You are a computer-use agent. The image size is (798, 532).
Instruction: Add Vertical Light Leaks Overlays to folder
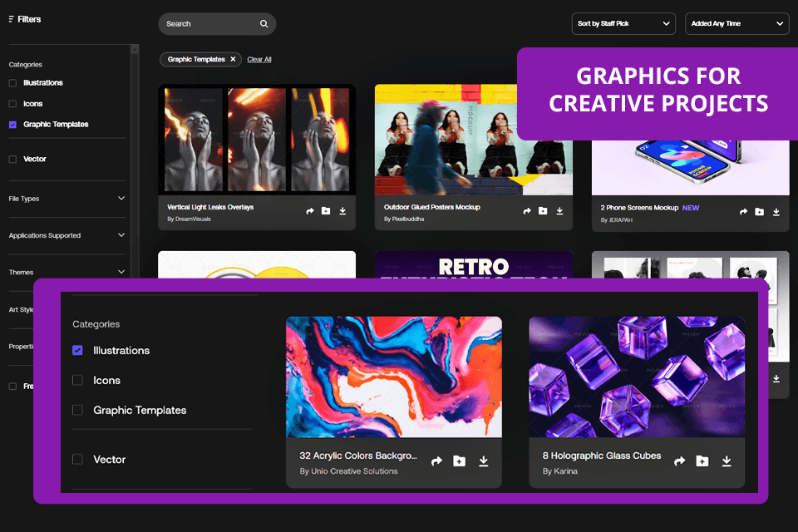coord(326,211)
